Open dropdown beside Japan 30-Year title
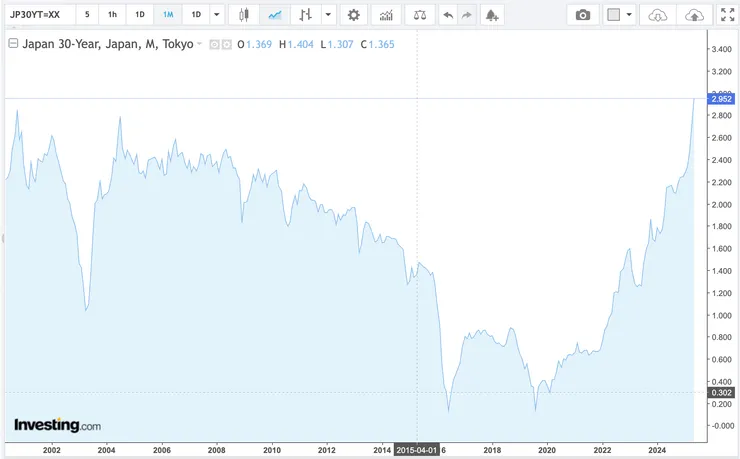 pyautogui.click(x=200, y=44)
